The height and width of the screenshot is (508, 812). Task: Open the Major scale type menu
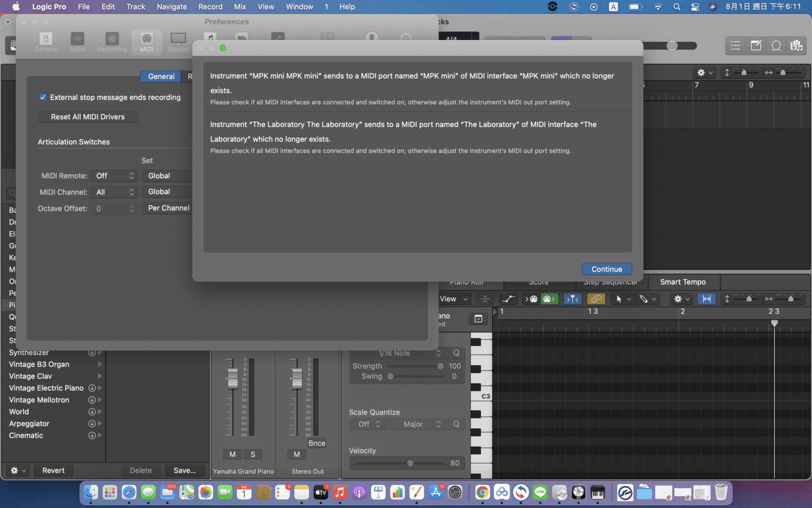tap(415, 424)
